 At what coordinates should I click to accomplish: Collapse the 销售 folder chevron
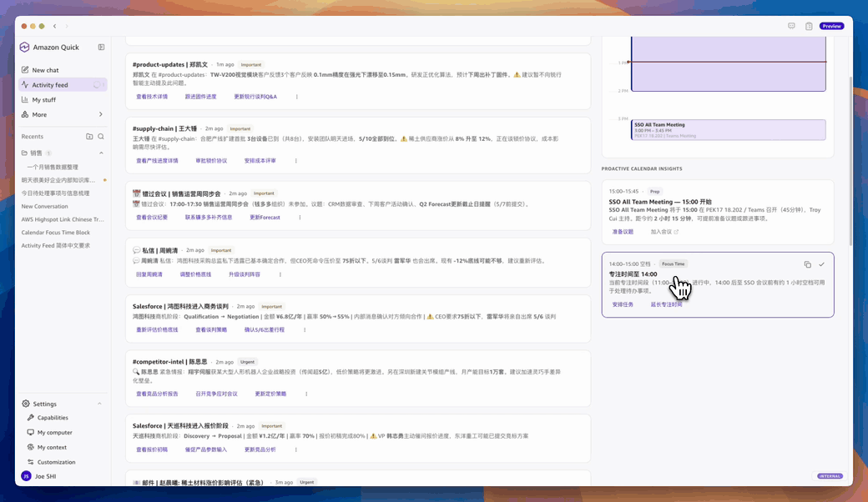tap(101, 153)
